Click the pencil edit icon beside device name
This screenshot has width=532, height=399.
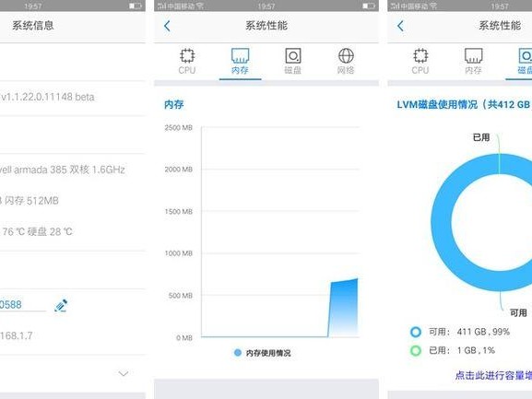[x=61, y=305]
